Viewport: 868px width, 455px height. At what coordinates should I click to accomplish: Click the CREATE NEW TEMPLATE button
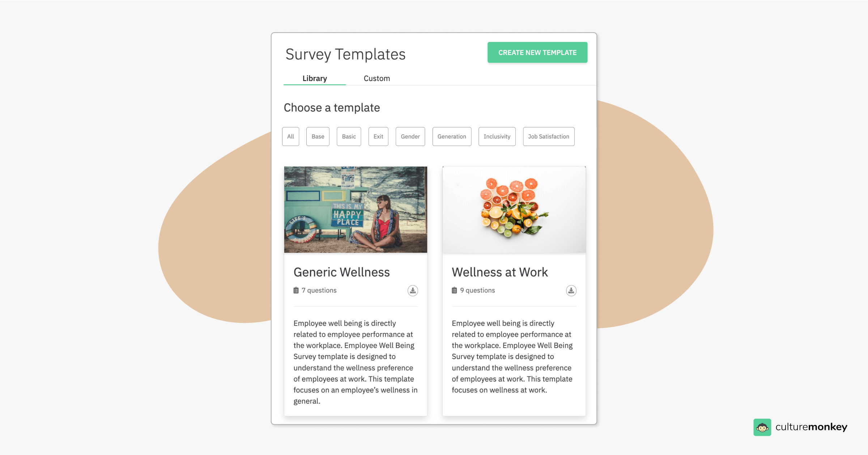537,52
